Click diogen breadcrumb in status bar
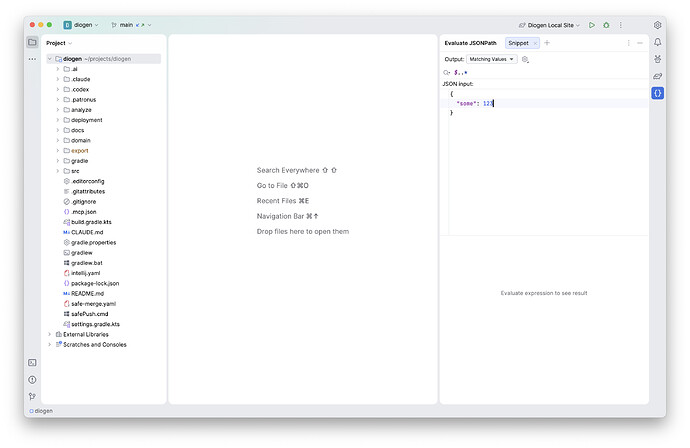The height and width of the screenshot is (448, 690). tap(41, 411)
